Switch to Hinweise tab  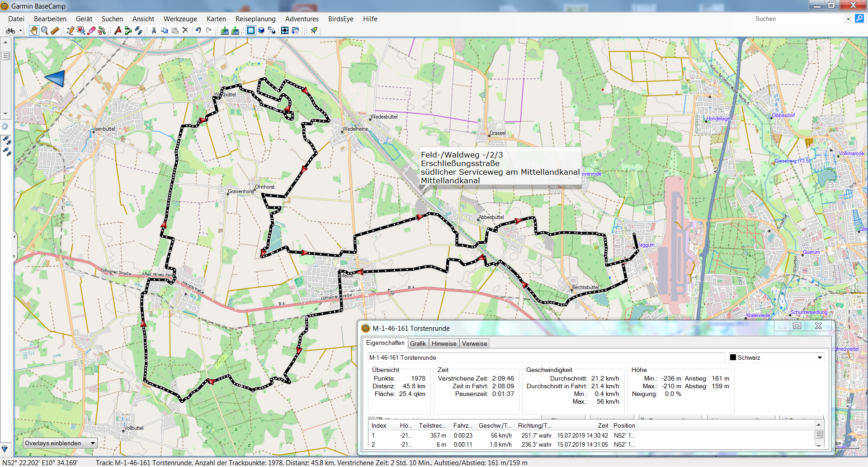pos(444,343)
